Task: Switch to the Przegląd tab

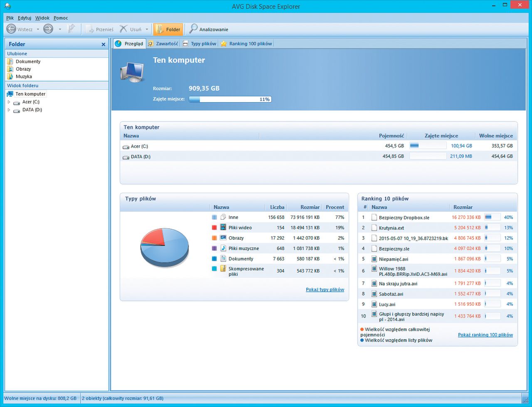Action: (x=129, y=44)
